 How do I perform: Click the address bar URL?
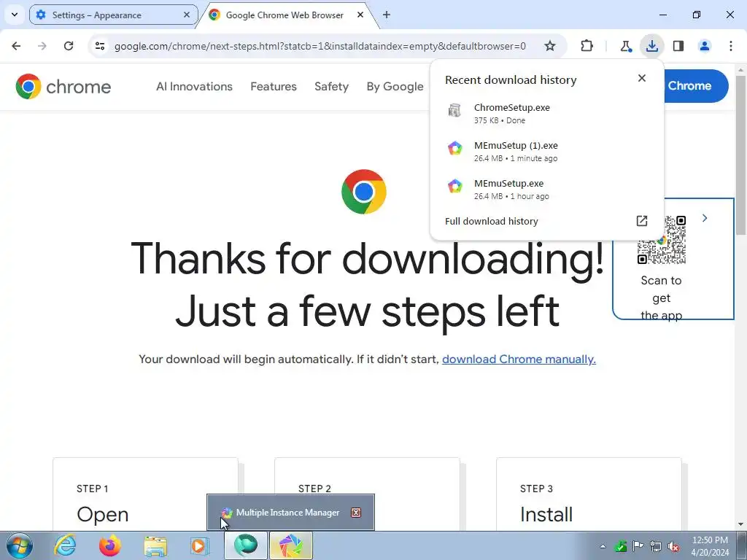[x=320, y=46]
